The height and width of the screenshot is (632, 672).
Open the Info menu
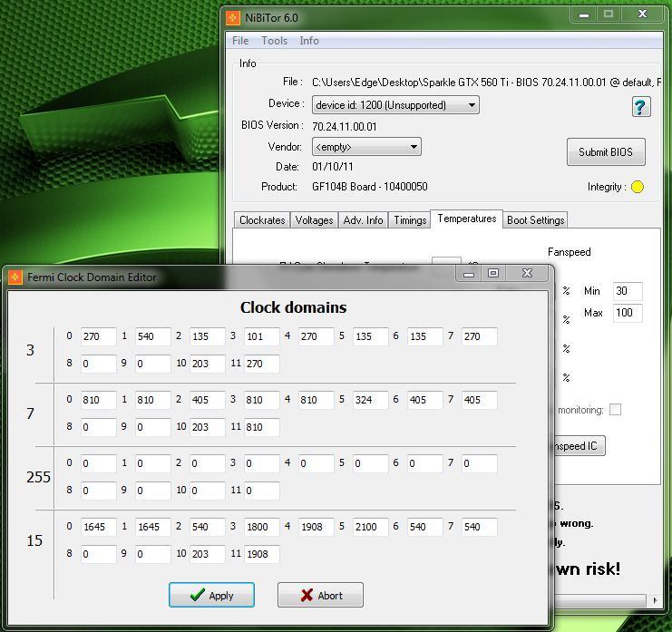click(x=309, y=41)
